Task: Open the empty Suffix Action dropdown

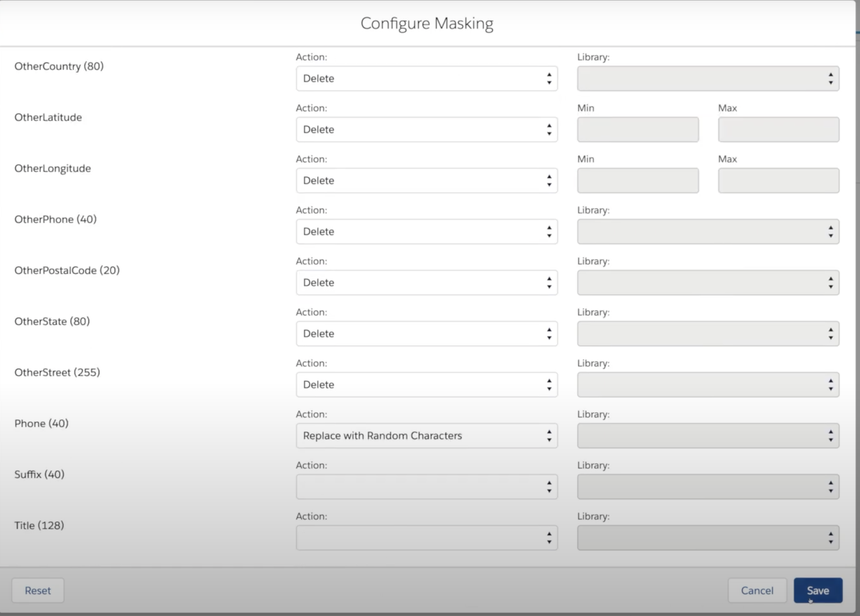Action: click(427, 487)
